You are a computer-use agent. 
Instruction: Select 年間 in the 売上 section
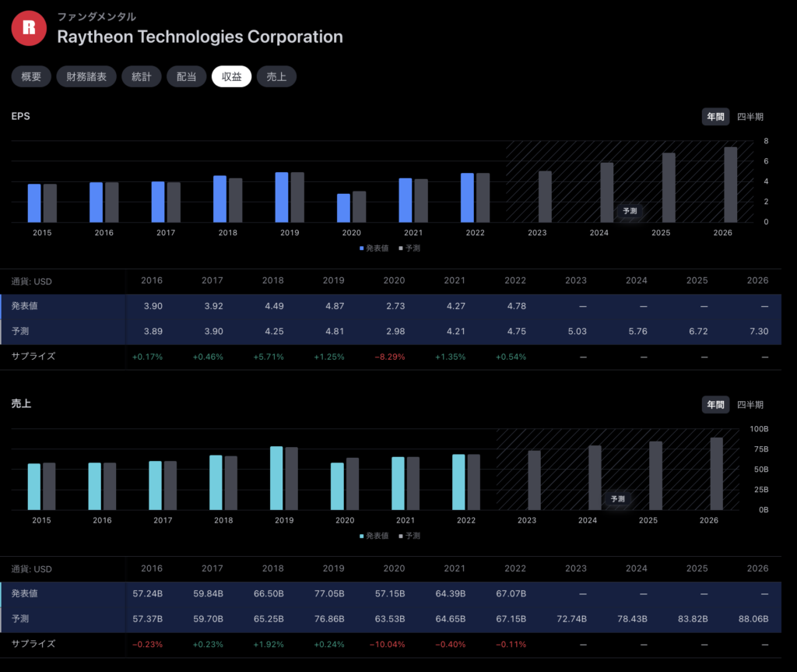pos(716,404)
